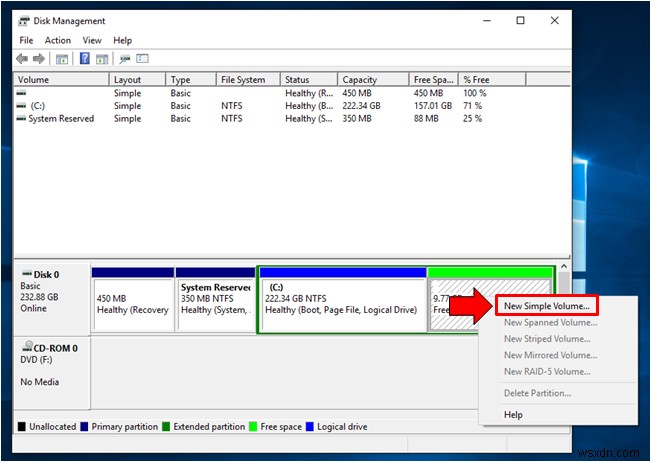Minimize the Disk Management window
Viewport: 651px width, 463px height.
tap(487, 20)
